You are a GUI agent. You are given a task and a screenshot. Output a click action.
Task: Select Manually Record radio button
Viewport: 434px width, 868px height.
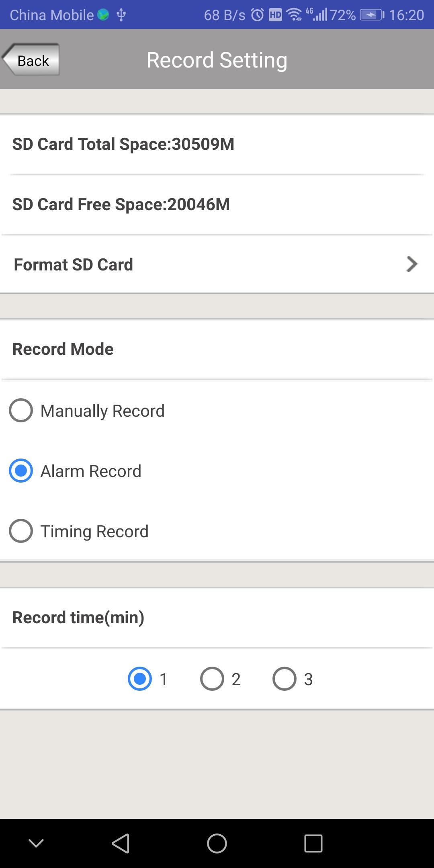coord(21,410)
